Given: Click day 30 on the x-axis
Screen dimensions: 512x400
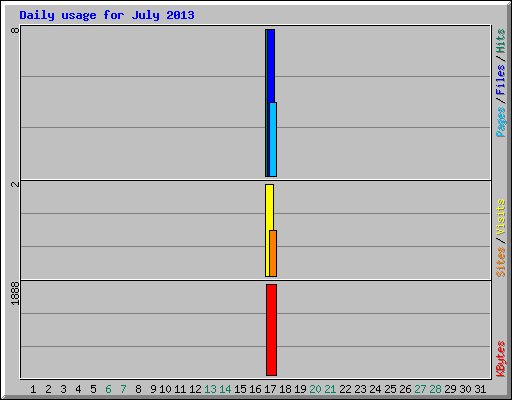Looking at the screenshot, I should (x=465, y=389).
